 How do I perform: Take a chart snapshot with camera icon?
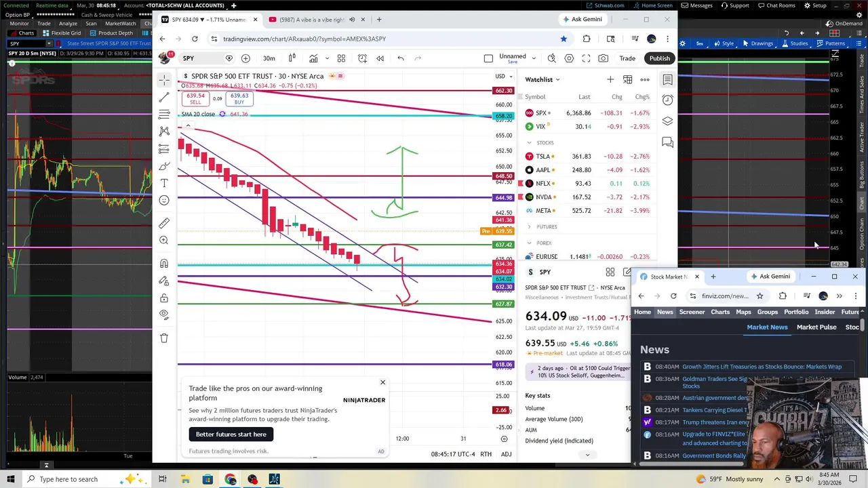[603, 58]
